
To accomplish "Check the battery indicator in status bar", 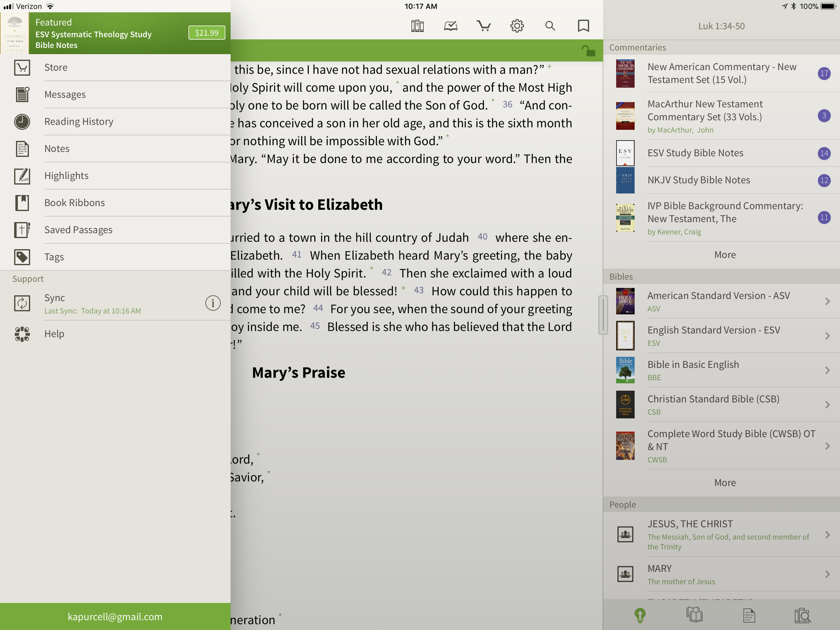I will point(828,6).
